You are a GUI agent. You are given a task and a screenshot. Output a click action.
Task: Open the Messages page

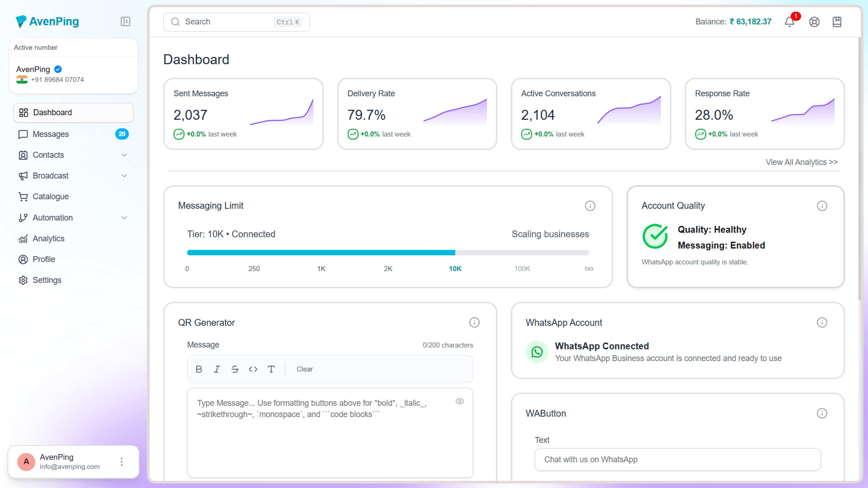(x=51, y=134)
